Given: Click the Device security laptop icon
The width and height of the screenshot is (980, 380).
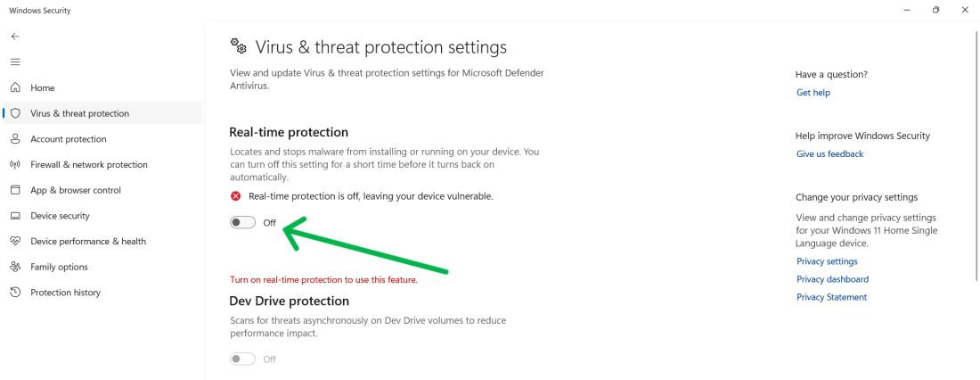Looking at the screenshot, I should tap(14, 216).
